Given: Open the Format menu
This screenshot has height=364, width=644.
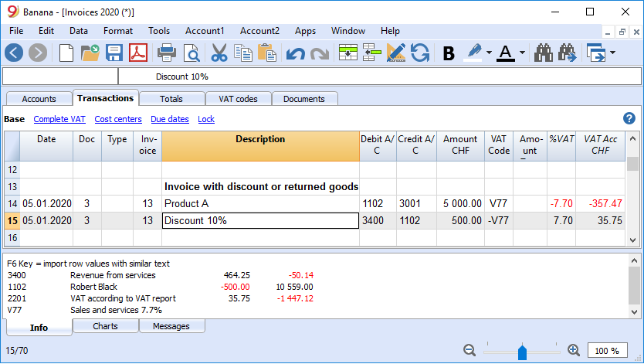Looking at the screenshot, I should coord(118,31).
